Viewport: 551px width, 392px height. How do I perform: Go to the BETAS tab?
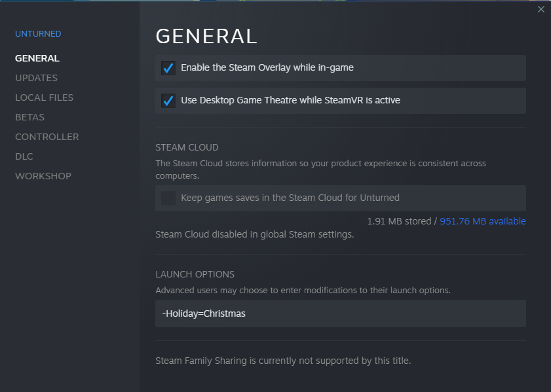click(x=29, y=117)
